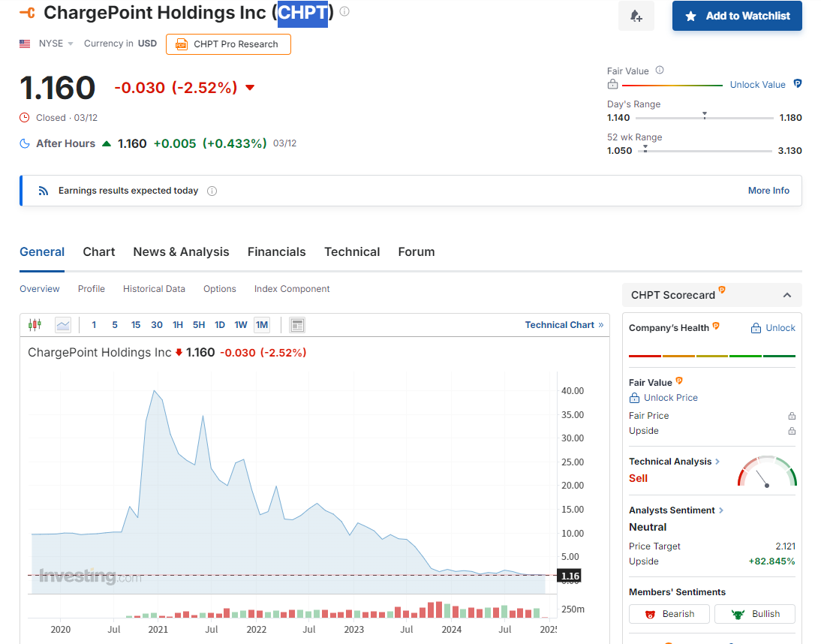
Task: Click the After Hours moon icon
Action: point(25,143)
